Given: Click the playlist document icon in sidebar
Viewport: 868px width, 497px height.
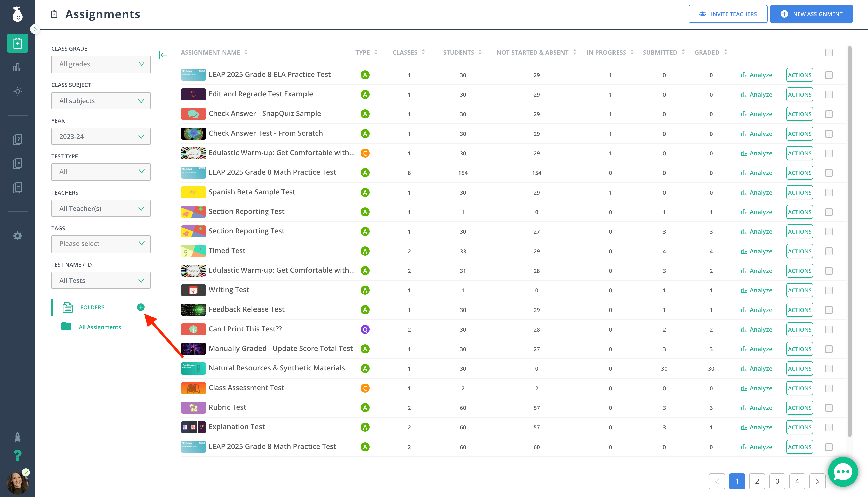Looking at the screenshot, I should 17,163.
